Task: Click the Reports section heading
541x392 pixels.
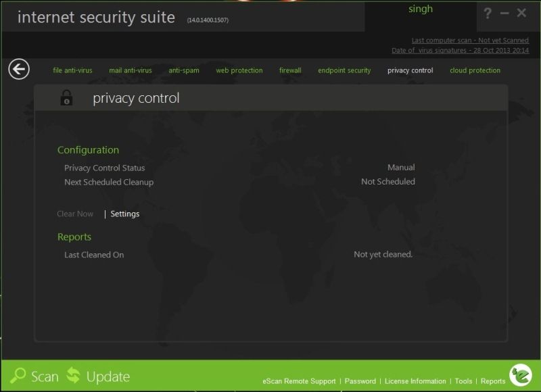Action: tap(74, 237)
